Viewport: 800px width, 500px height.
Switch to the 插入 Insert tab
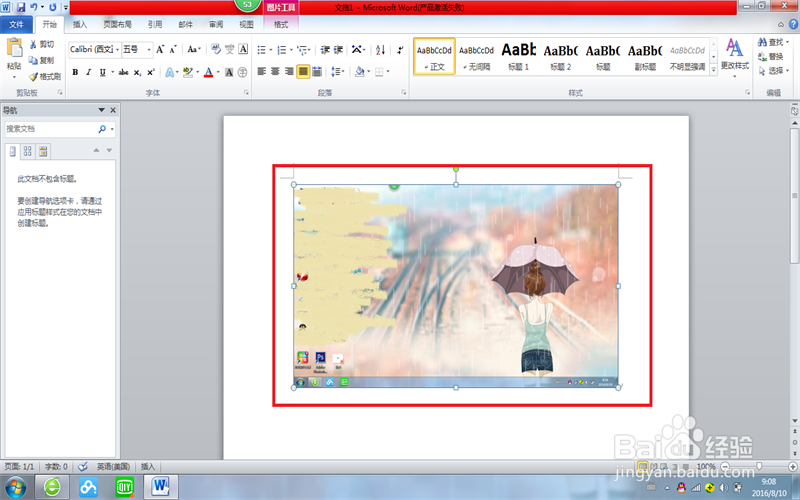coord(80,24)
